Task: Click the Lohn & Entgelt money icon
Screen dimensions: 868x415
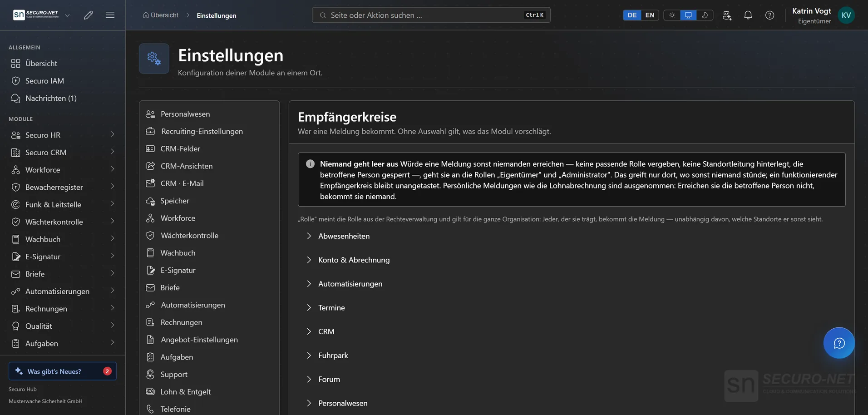Action: (150, 391)
